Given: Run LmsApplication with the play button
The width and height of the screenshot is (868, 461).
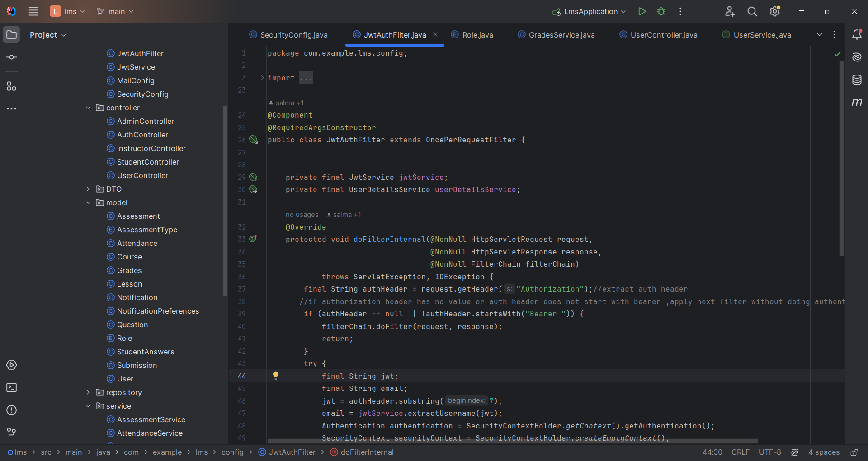Looking at the screenshot, I should click(642, 11).
